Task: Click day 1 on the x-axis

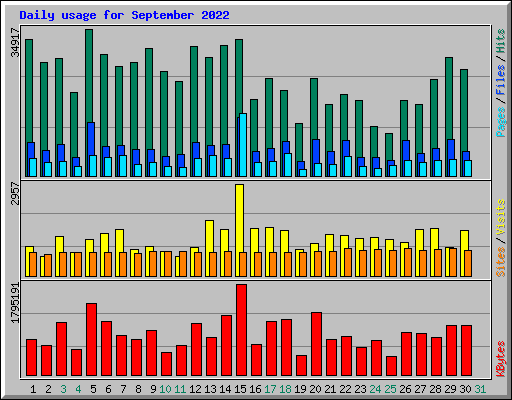Action: point(33,389)
